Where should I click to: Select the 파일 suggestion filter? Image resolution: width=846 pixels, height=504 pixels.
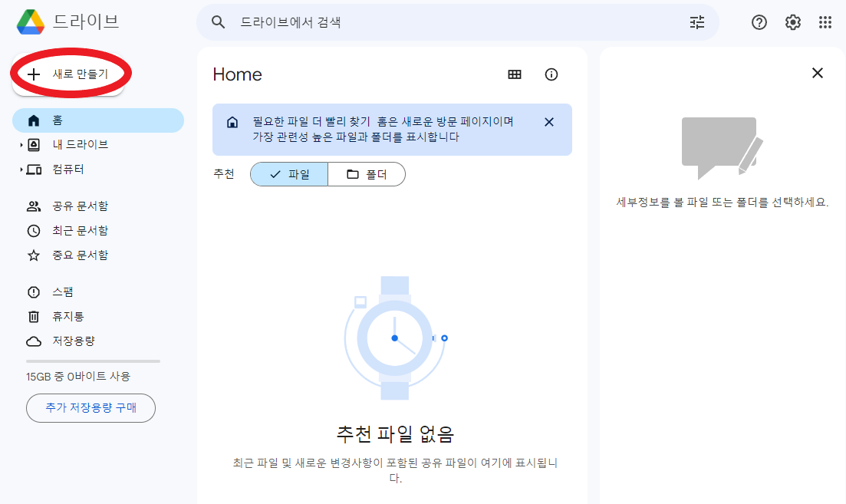pos(288,174)
